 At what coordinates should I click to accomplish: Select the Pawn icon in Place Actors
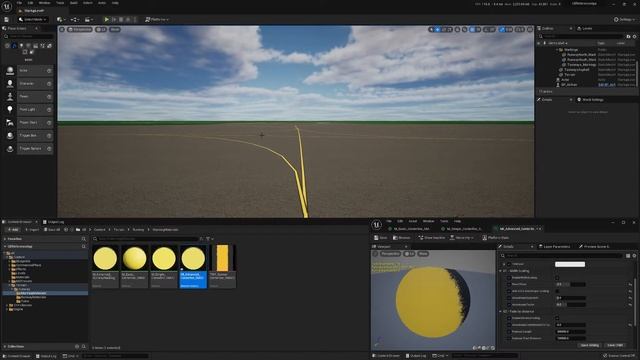(10, 97)
